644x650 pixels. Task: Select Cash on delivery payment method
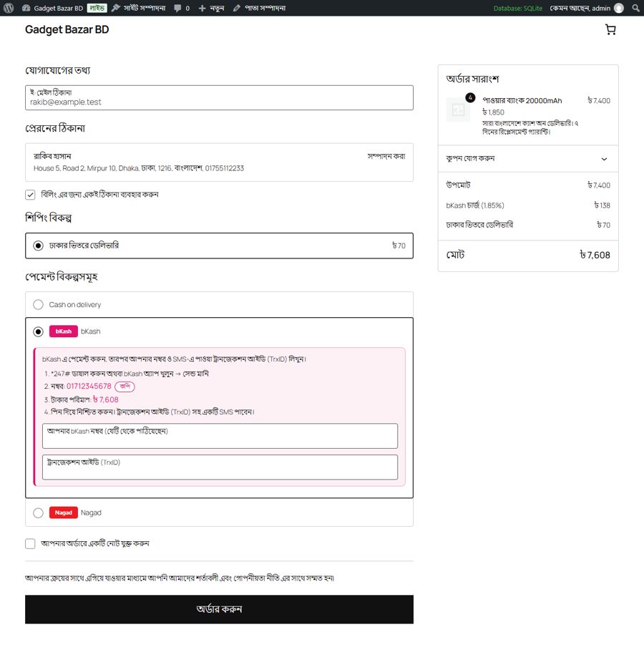click(38, 305)
